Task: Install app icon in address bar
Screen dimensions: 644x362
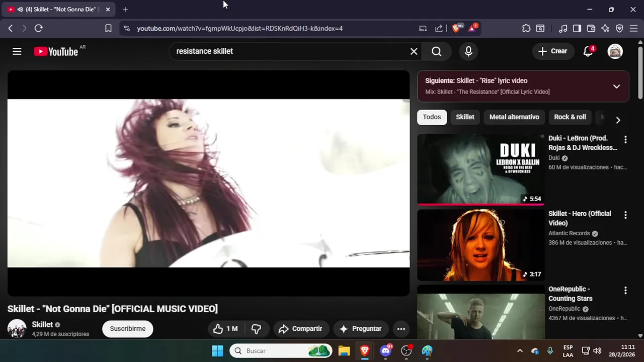Action: point(423,28)
